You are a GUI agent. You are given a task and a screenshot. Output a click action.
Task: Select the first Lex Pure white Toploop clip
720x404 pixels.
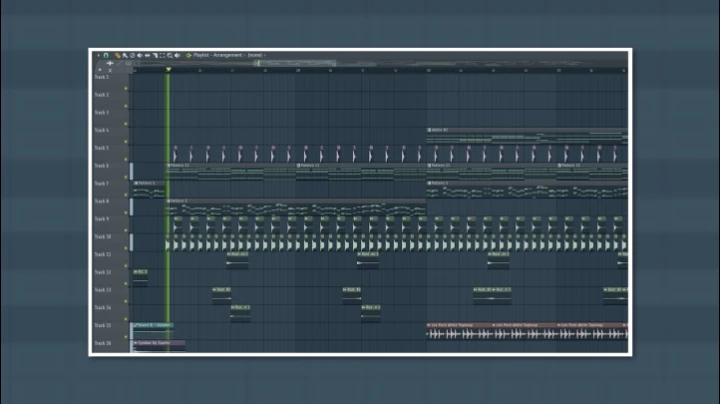click(459, 331)
